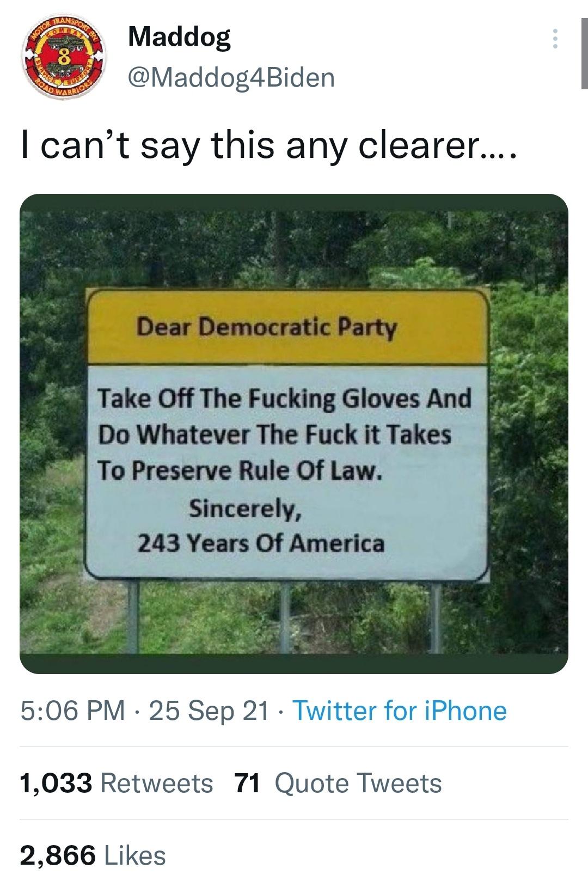Click the 25 Sep 21 date

209,711
